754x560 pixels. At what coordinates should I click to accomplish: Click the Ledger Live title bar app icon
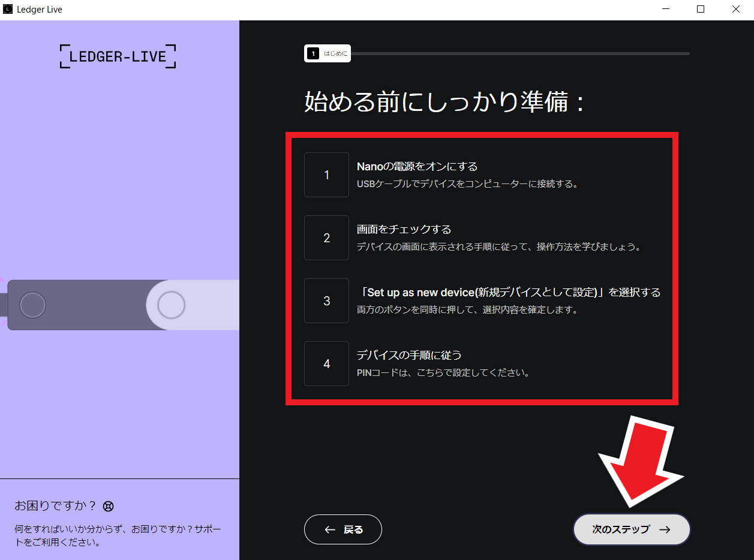8,9
